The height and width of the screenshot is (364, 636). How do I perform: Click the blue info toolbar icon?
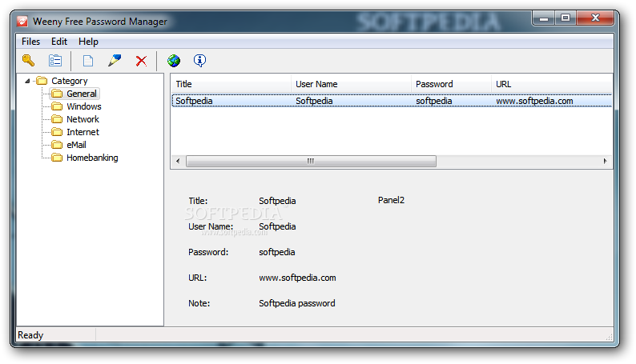click(x=199, y=60)
